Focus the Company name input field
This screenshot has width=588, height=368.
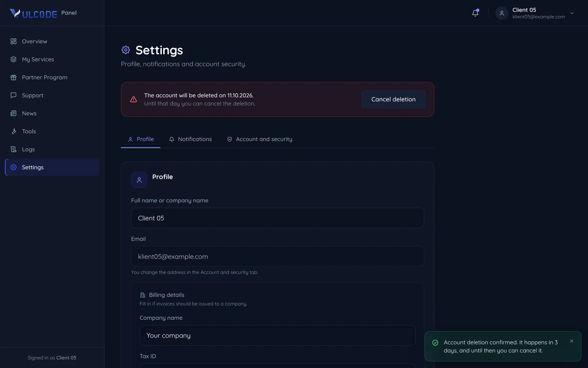pos(277,335)
